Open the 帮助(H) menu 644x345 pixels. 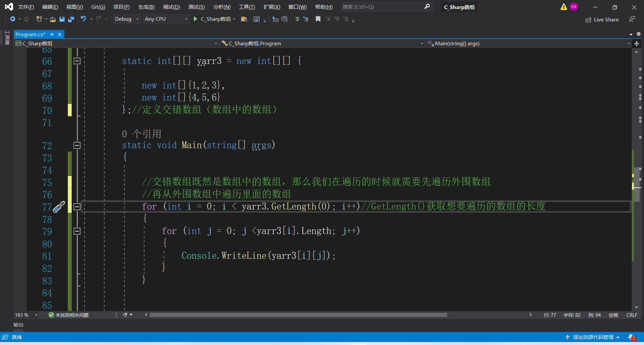click(x=324, y=7)
